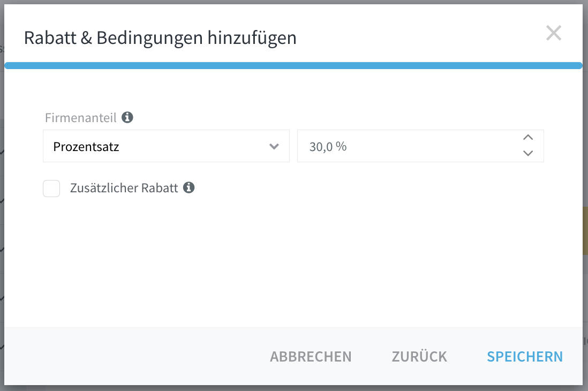Viewport: 588px width, 391px height.
Task: Click the dialog title Rabatt & Bedingungen hinzufügen
Action: pyautogui.click(x=160, y=38)
